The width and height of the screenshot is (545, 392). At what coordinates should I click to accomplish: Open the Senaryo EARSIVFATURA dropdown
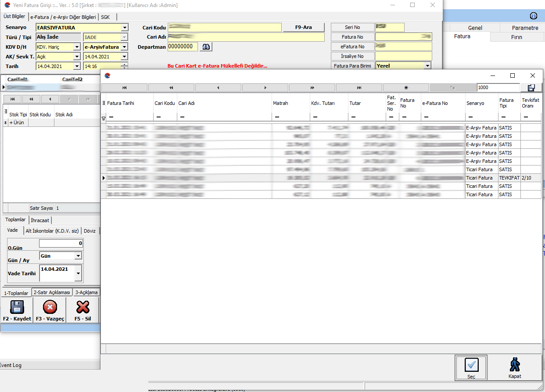tap(125, 28)
